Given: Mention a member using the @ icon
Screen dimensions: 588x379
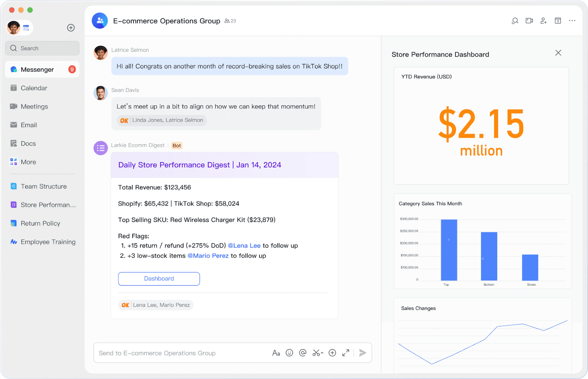Looking at the screenshot, I should [x=302, y=353].
